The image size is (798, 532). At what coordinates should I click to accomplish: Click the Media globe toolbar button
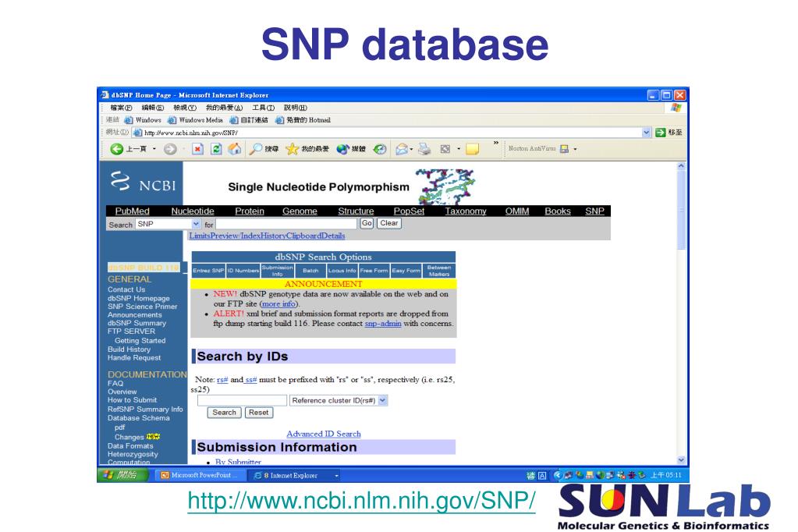[x=351, y=149]
